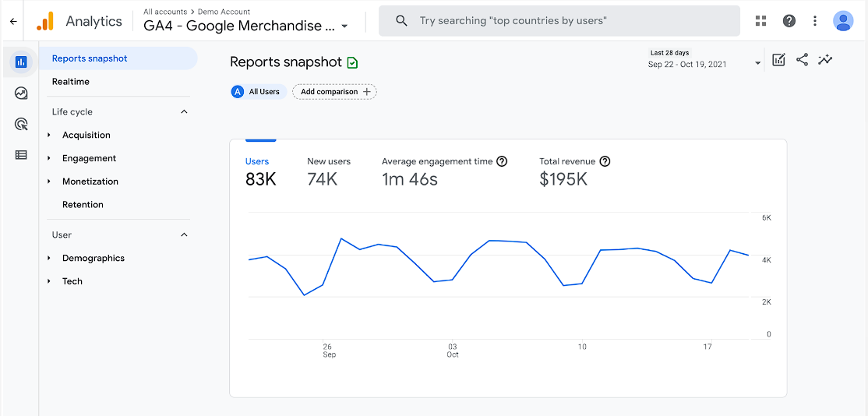Click the Last 28 days label
The image size is (868, 416).
(x=670, y=53)
